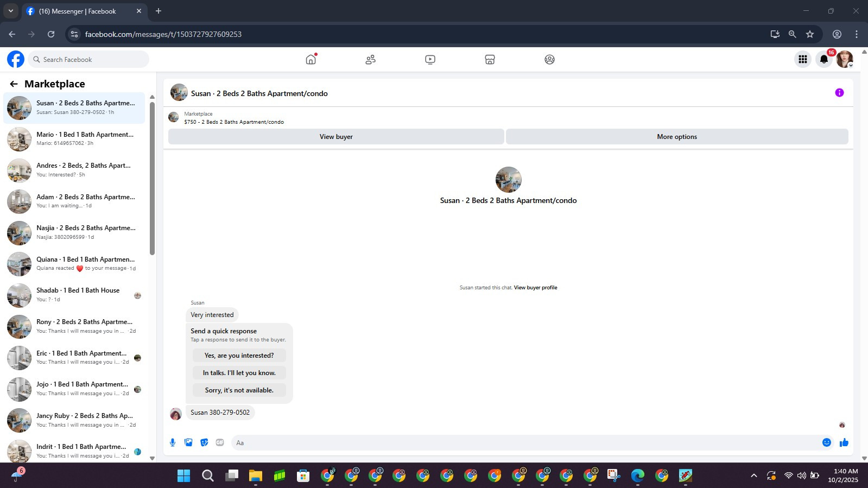Click the 'Susan 380-279-0502' message bubble
Image resolution: width=868 pixels, height=488 pixels.
(x=220, y=413)
